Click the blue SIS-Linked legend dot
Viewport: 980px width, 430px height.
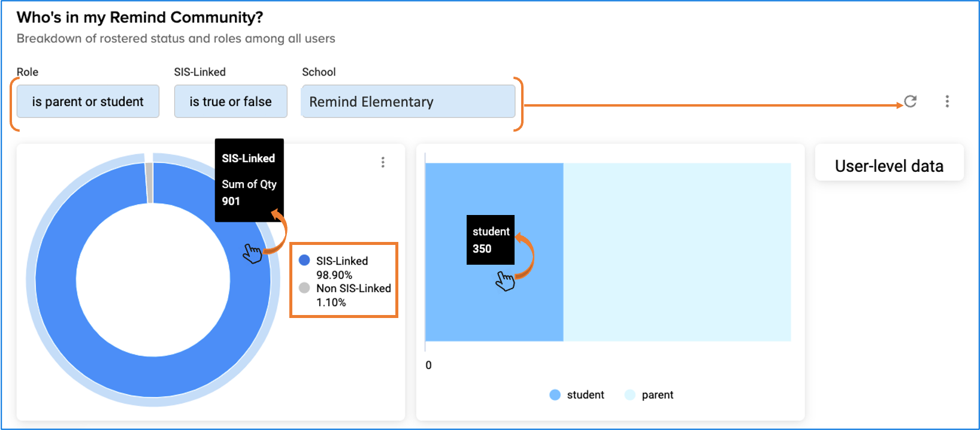[304, 260]
